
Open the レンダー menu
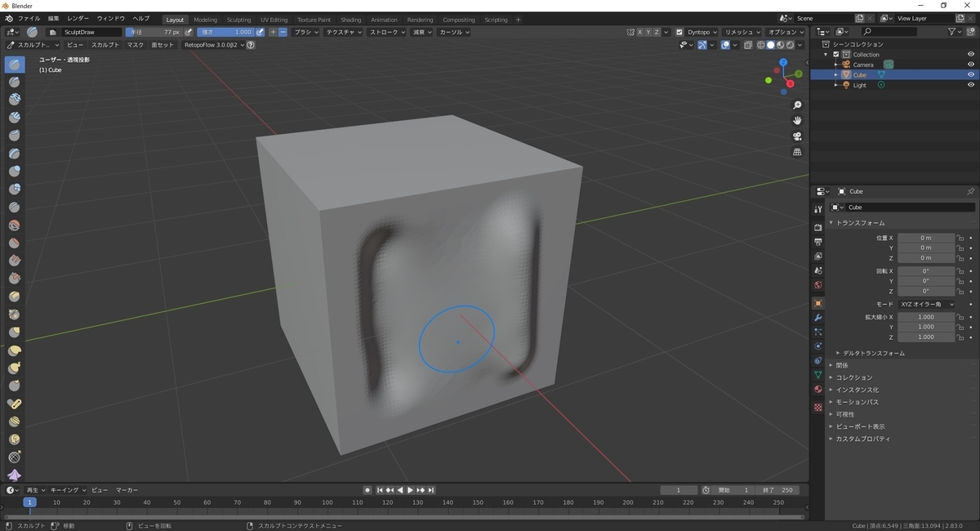click(78, 18)
